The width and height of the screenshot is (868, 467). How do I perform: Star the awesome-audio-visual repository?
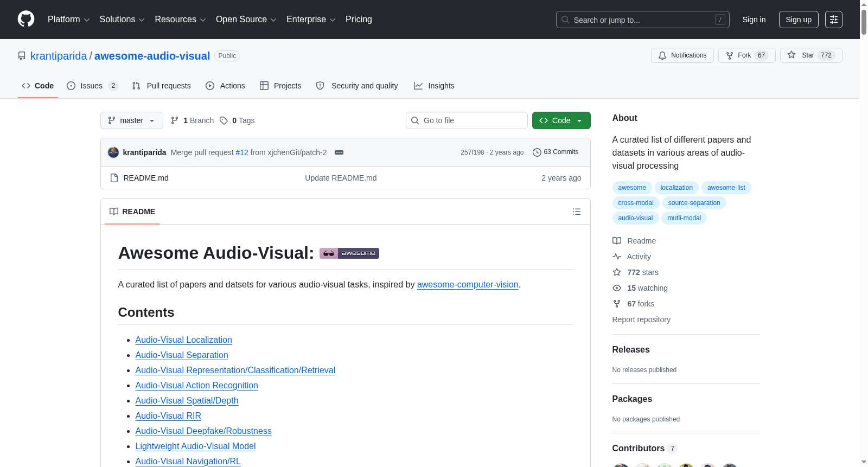811,55
